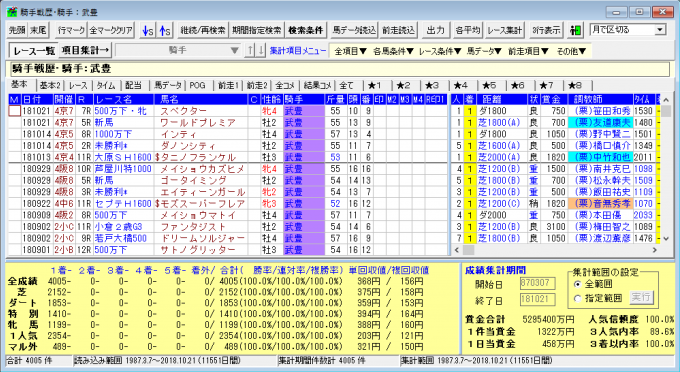The height and width of the screenshot is (372, 680).
Task: Toggle the レース一覧 view button
Action: pos(34,50)
